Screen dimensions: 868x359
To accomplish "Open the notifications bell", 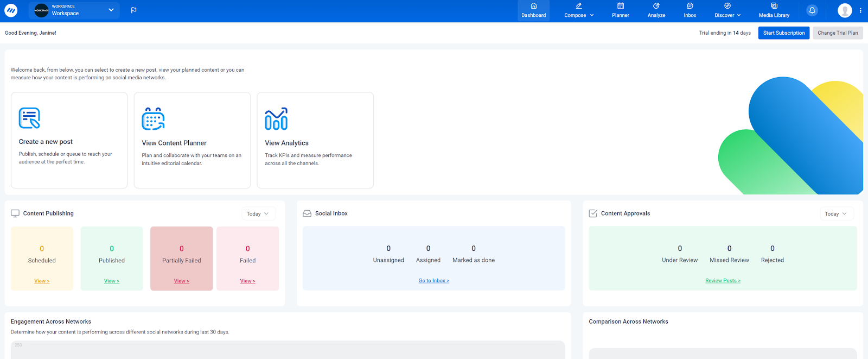I will coord(812,10).
